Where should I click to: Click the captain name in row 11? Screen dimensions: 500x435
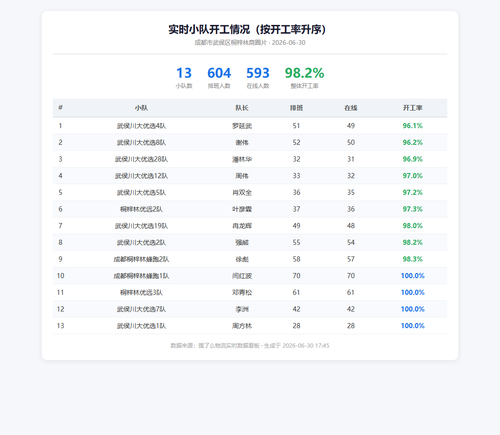(242, 292)
